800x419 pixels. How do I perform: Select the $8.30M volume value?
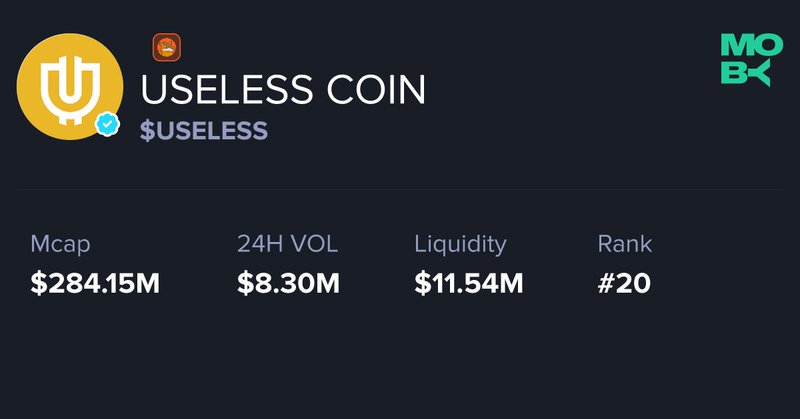(288, 283)
